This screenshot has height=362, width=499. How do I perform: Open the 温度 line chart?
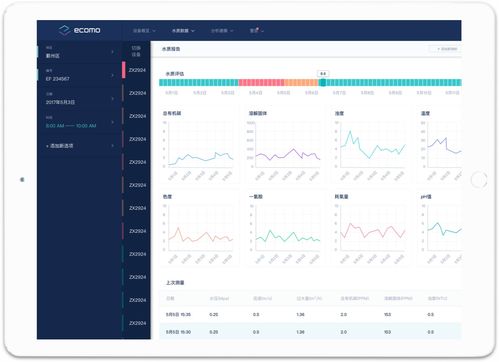pos(440,145)
